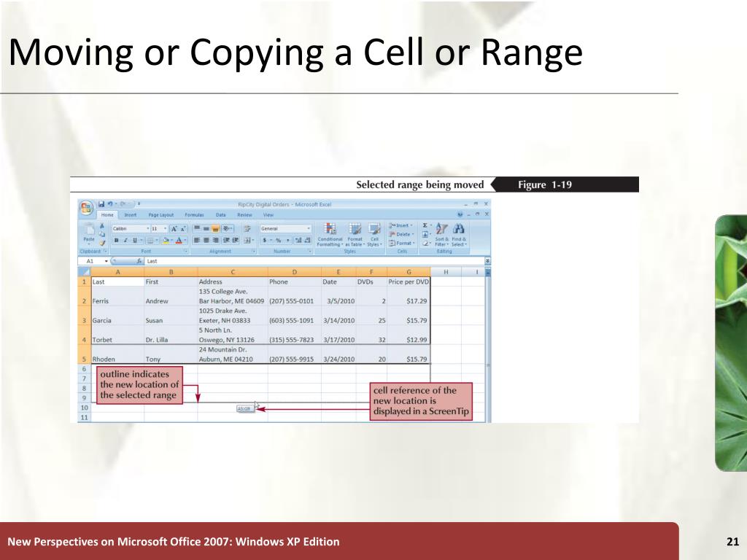Decrease the cell indent

tap(225, 241)
